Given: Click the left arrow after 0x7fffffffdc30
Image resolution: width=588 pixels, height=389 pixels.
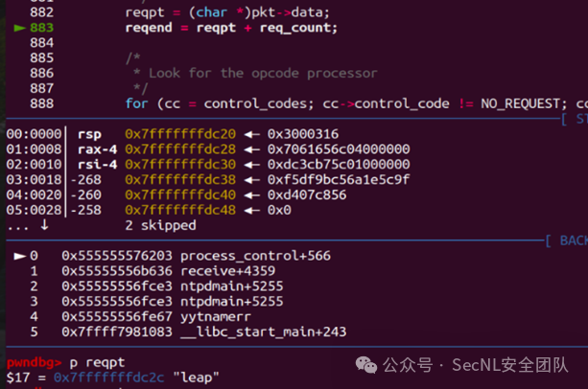Looking at the screenshot, I should [x=252, y=165].
